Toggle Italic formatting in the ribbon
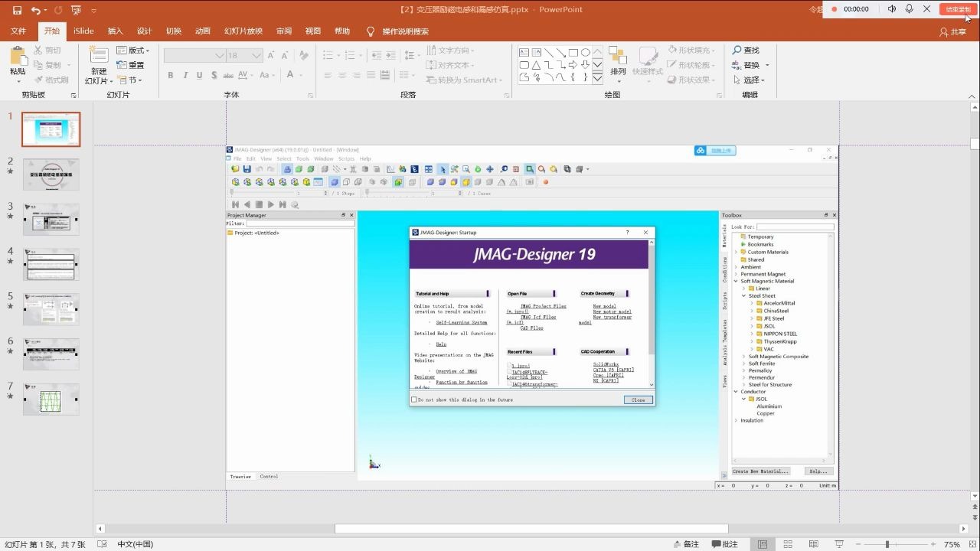The width and height of the screenshot is (980, 551). 185,75
